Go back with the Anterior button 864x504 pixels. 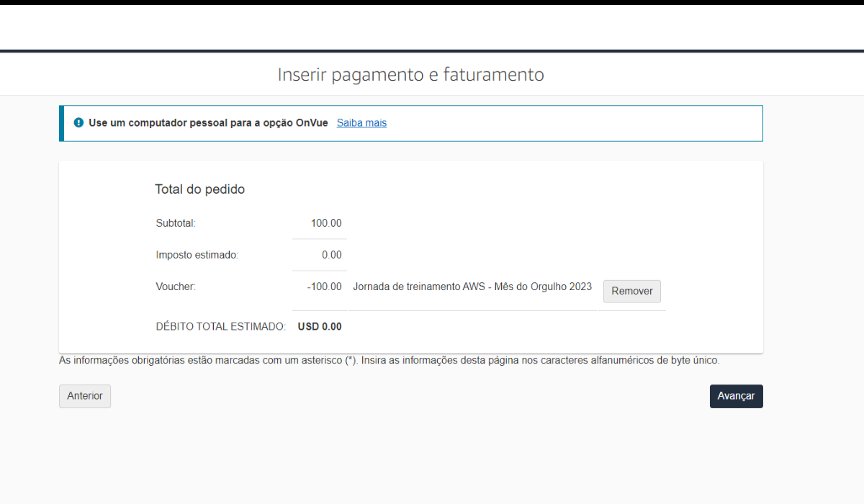pos(85,396)
